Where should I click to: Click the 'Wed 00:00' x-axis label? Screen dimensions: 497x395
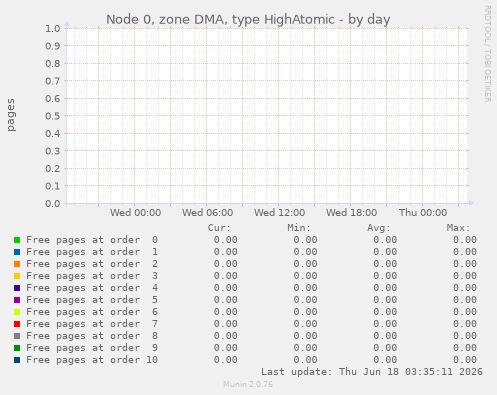click(x=136, y=213)
